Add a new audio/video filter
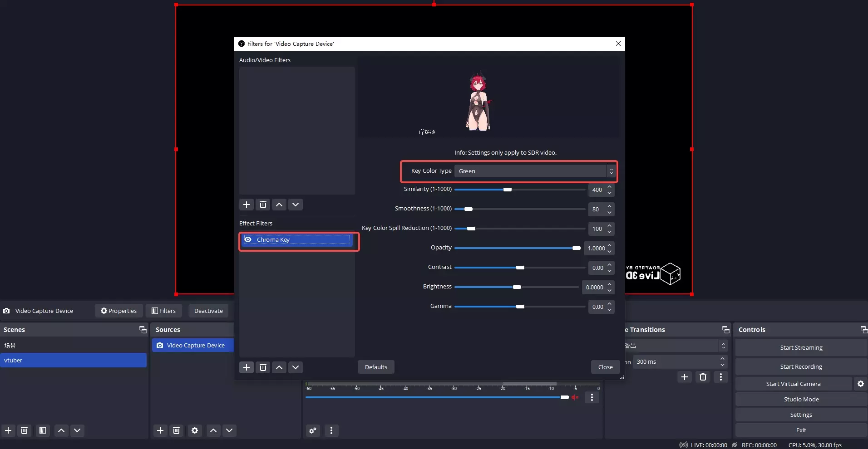Viewport: 868px width, 449px height. tap(246, 205)
